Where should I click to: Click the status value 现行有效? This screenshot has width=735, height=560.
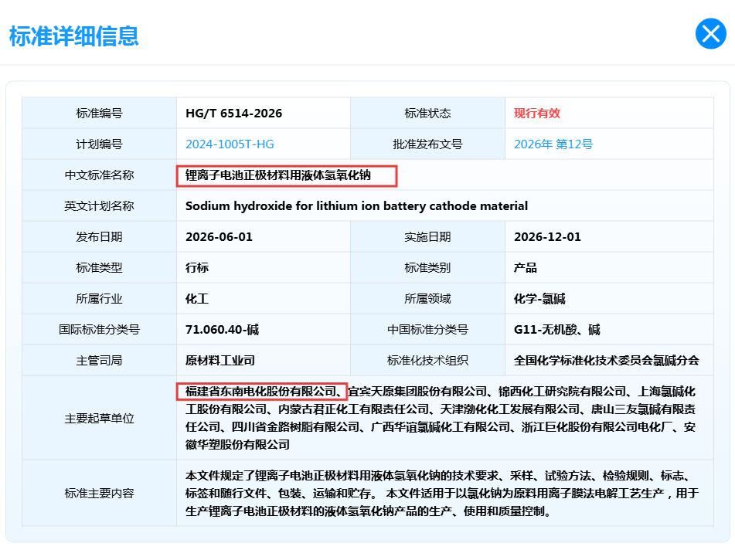tap(537, 114)
